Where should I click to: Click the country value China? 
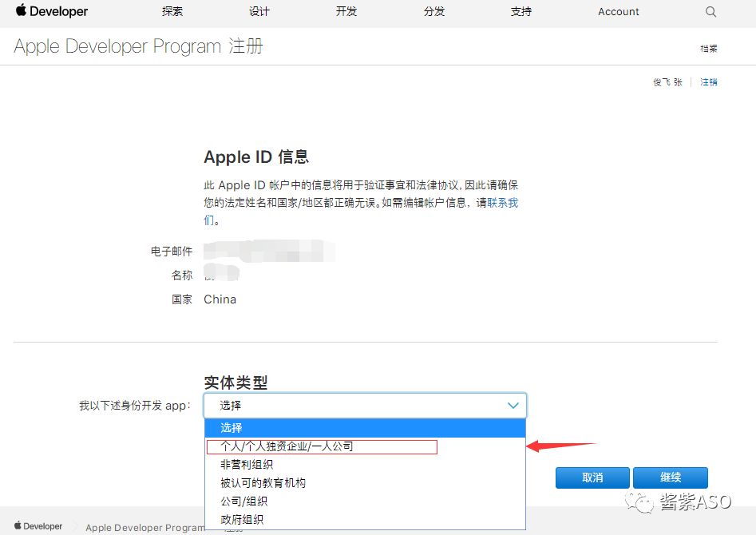pyautogui.click(x=220, y=299)
